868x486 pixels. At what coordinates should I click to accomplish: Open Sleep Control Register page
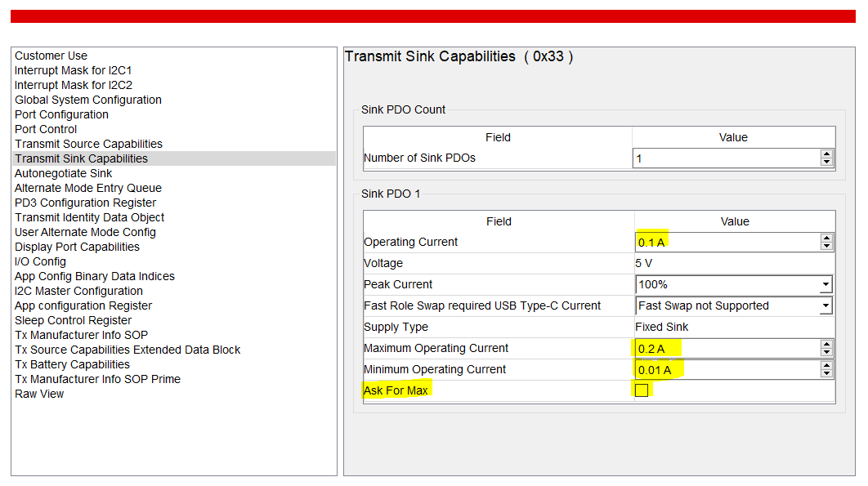point(73,320)
